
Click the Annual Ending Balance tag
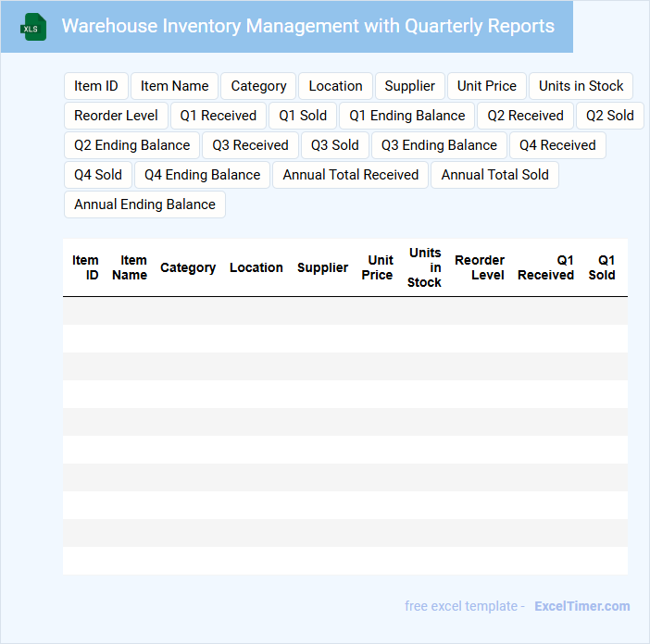(x=144, y=204)
